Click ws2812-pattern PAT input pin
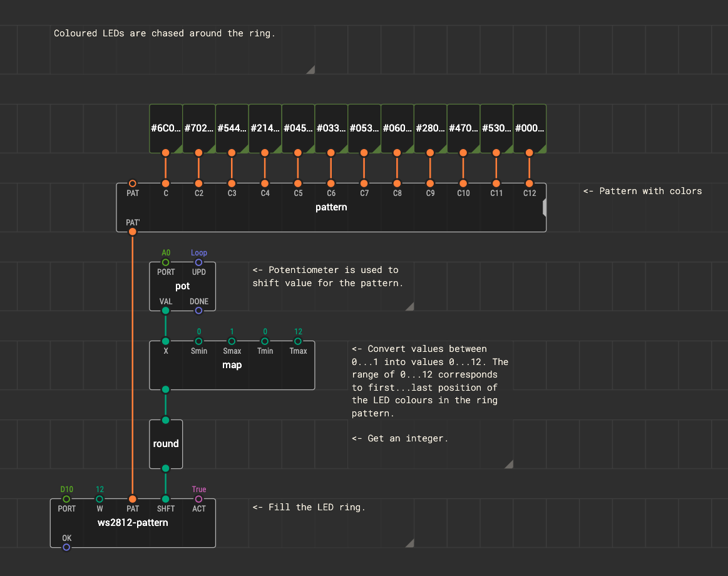This screenshot has width=728, height=576. (x=132, y=500)
